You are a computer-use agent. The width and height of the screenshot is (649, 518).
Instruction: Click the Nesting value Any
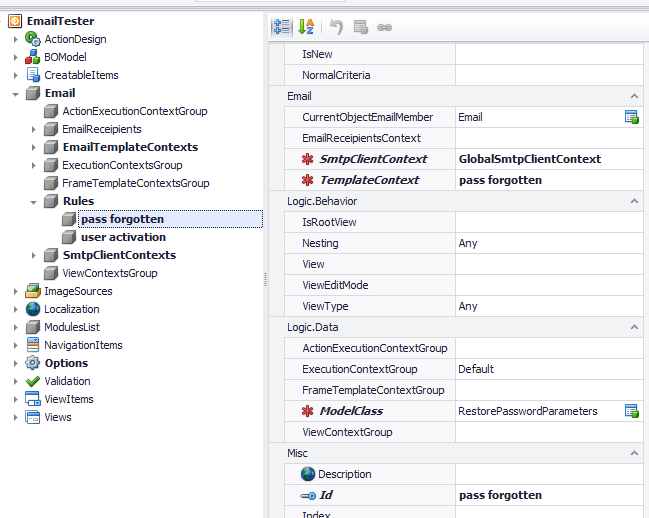click(x=468, y=243)
